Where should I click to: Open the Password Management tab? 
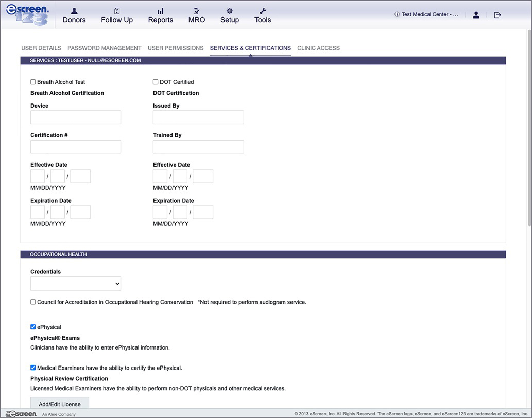(105, 48)
